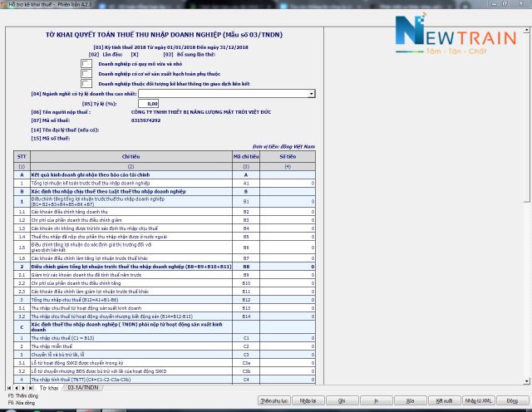Click the 'Số tiền' column header

(288, 156)
